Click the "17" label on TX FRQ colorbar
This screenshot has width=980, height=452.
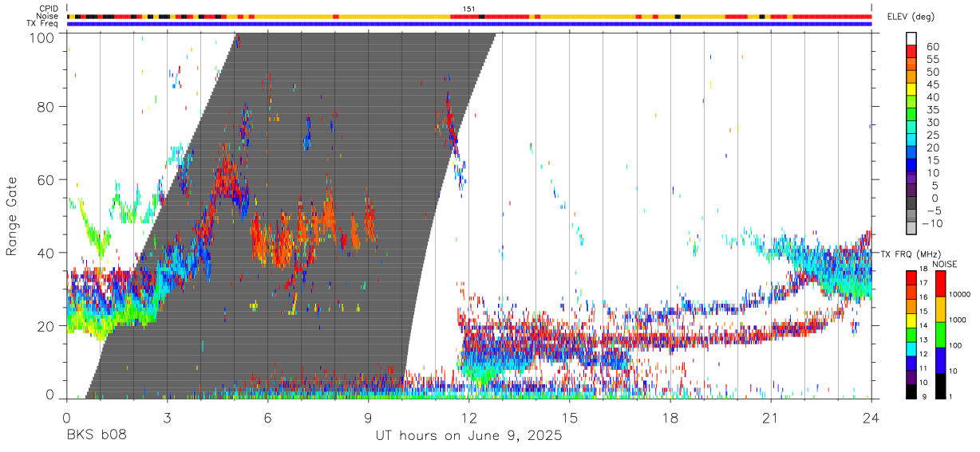[x=923, y=283]
